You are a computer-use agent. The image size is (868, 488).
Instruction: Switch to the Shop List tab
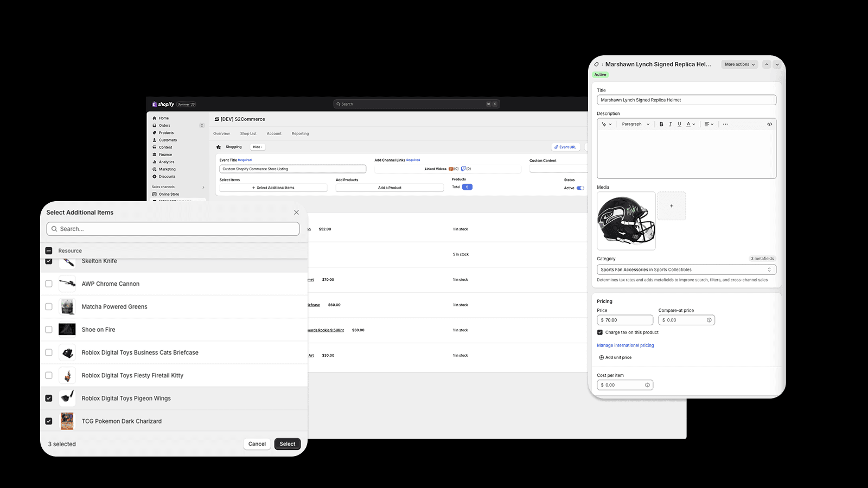tap(248, 133)
